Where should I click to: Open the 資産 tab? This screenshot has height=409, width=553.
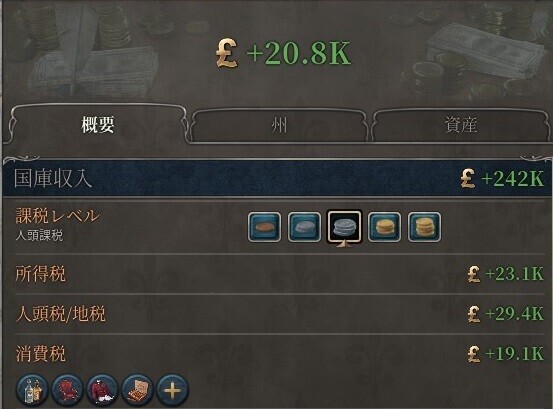click(x=460, y=125)
